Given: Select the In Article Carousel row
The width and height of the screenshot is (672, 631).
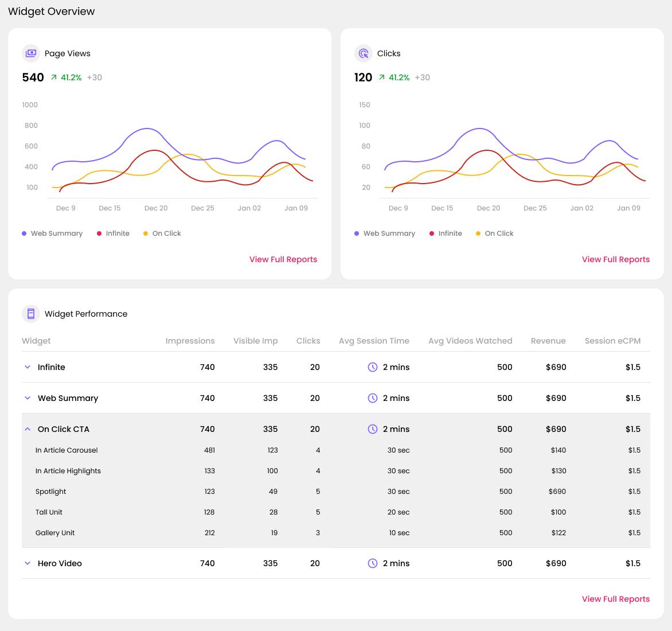Looking at the screenshot, I should point(336,450).
